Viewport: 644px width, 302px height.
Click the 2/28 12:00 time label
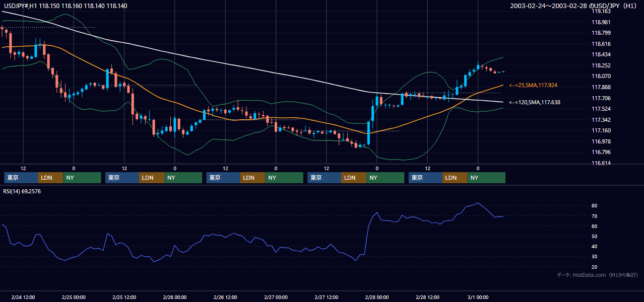point(427,297)
